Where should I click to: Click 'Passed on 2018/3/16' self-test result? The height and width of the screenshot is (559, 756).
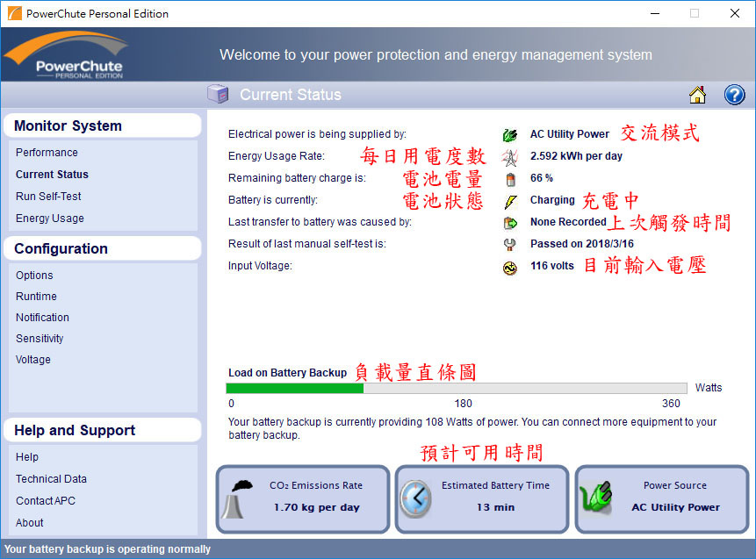(x=582, y=244)
